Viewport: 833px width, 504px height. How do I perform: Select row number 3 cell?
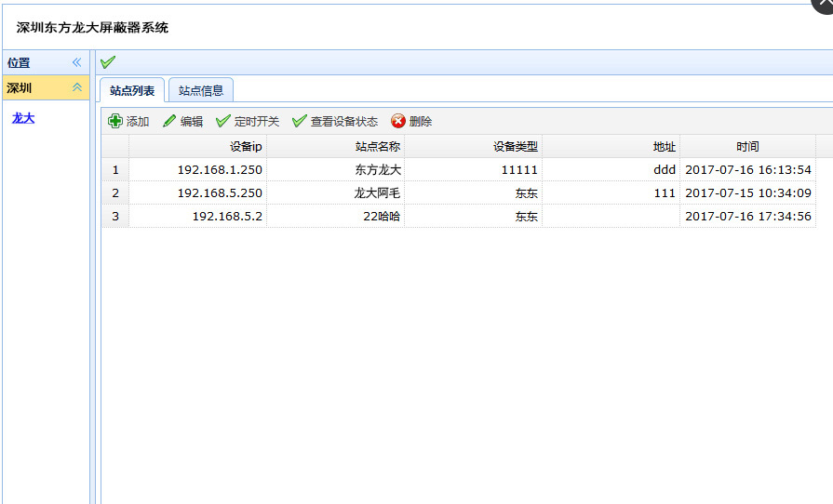(x=115, y=217)
